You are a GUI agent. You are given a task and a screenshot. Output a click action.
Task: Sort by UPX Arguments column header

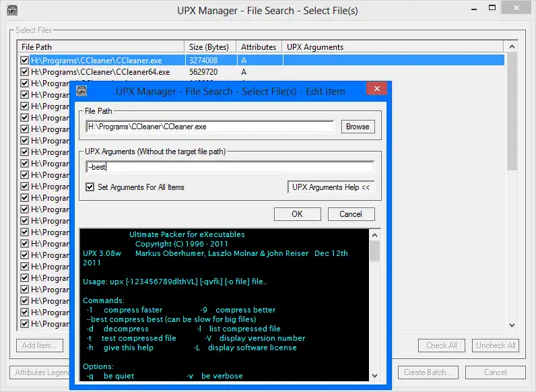click(x=393, y=47)
